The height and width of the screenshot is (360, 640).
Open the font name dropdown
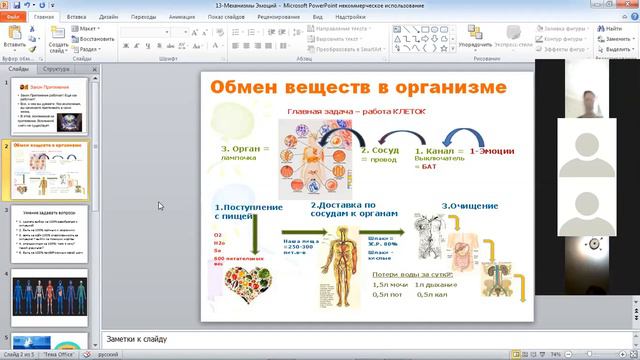click(x=167, y=32)
